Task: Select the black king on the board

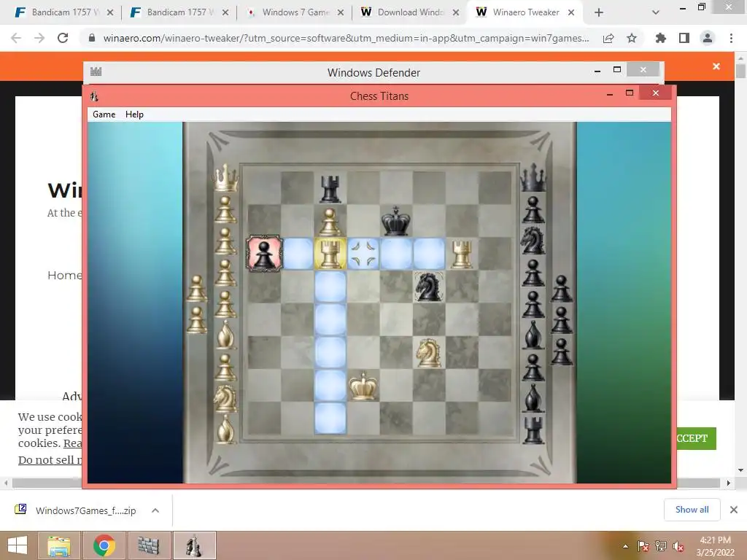Action: (395, 221)
